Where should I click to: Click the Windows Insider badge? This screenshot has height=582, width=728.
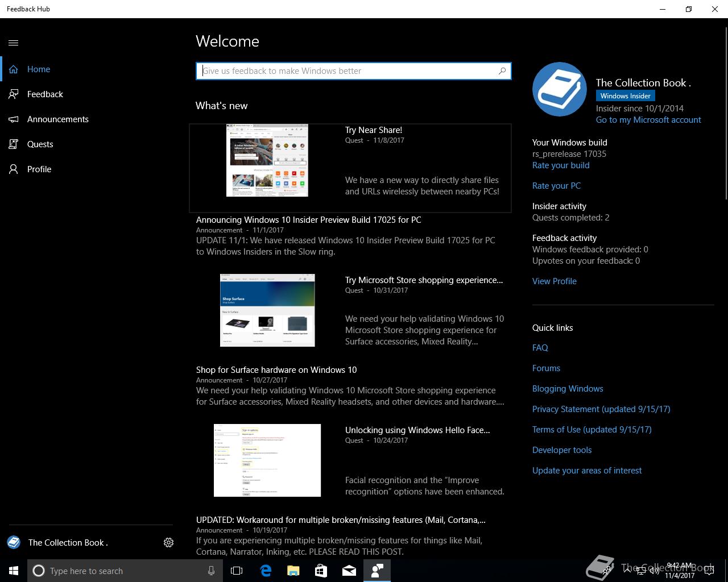626,96
